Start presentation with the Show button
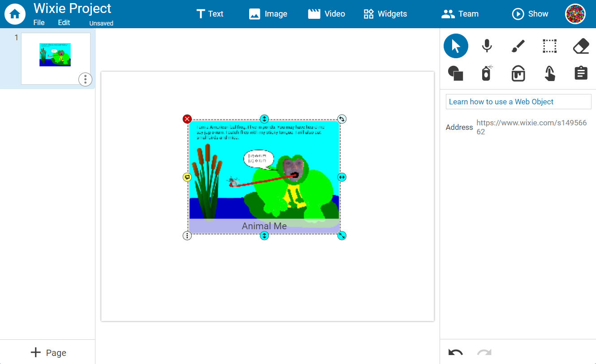Screen dimensions: 596x364 pyautogui.click(x=530, y=14)
